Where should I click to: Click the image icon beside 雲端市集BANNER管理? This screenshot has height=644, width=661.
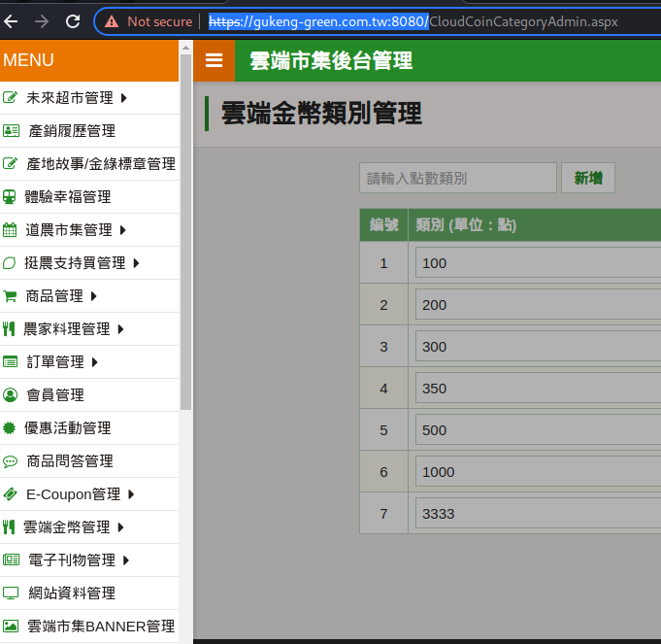coord(11,627)
